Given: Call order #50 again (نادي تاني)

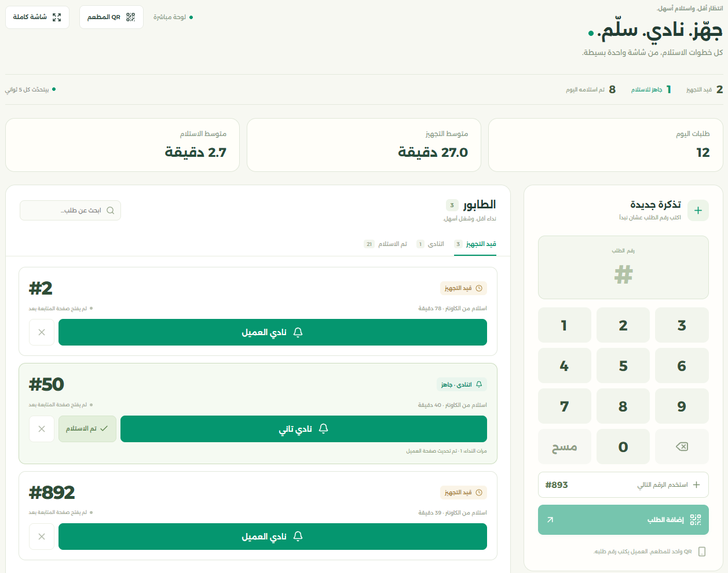Looking at the screenshot, I should pyautogui.click(x=303, y=429).
